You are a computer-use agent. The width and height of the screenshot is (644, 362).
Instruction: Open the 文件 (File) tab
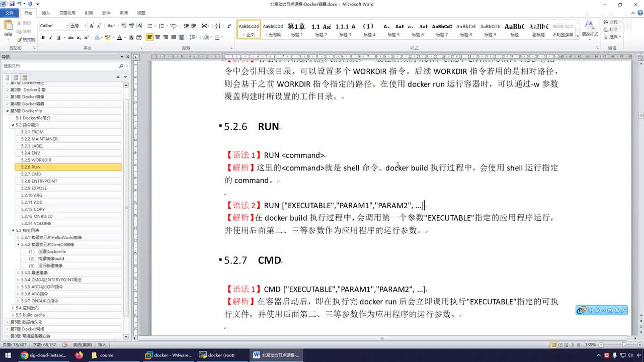9,13
